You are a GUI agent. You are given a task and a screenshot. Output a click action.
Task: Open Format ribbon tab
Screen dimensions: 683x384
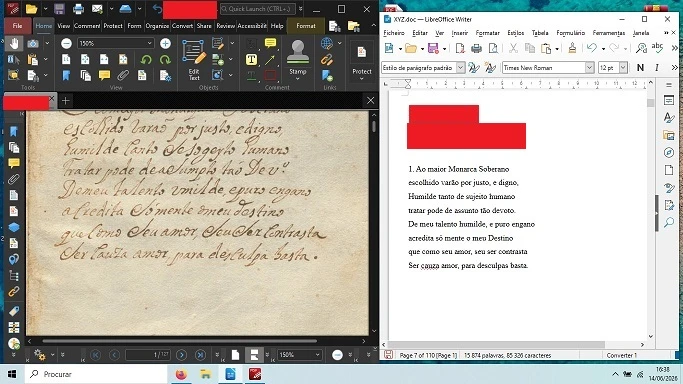click(x=306, y=26)
